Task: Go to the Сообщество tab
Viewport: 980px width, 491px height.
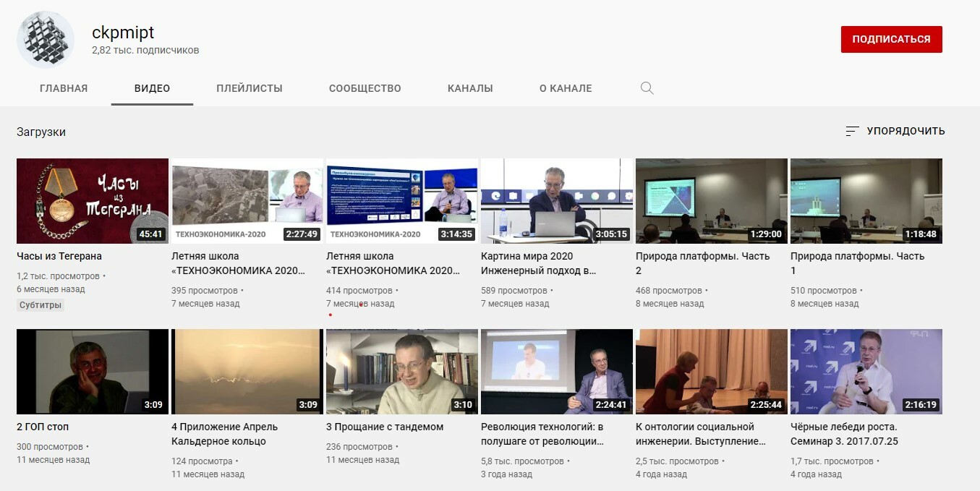Action: tap(365, 88)
